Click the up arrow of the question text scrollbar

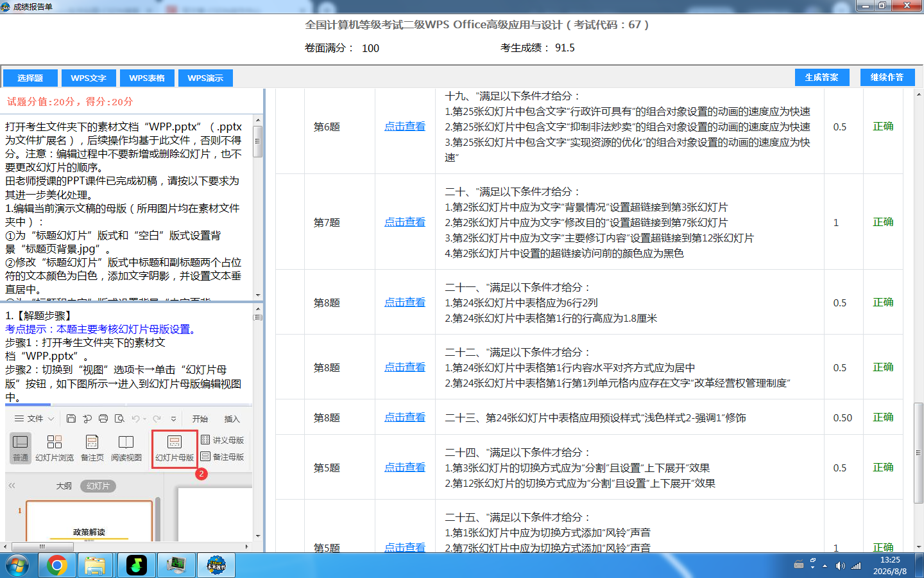click(258, 120)
